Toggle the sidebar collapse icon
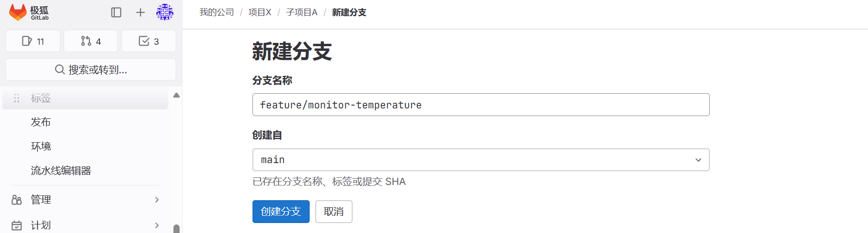Image resolution: width=868 pixels, height=233 pixels. [116, 12]
